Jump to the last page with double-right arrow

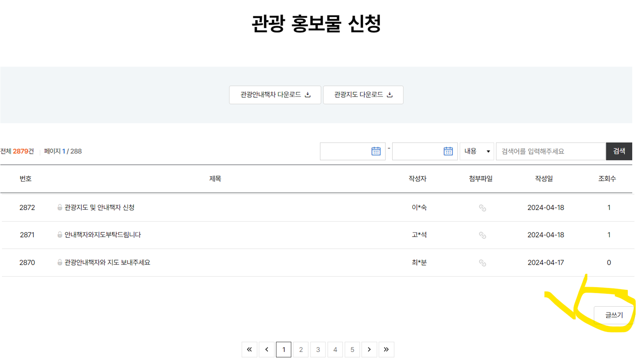coord(386,349)
